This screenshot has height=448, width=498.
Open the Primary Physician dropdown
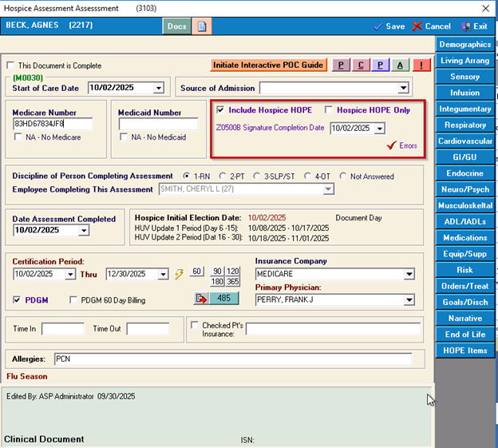[x=409, y=300]
